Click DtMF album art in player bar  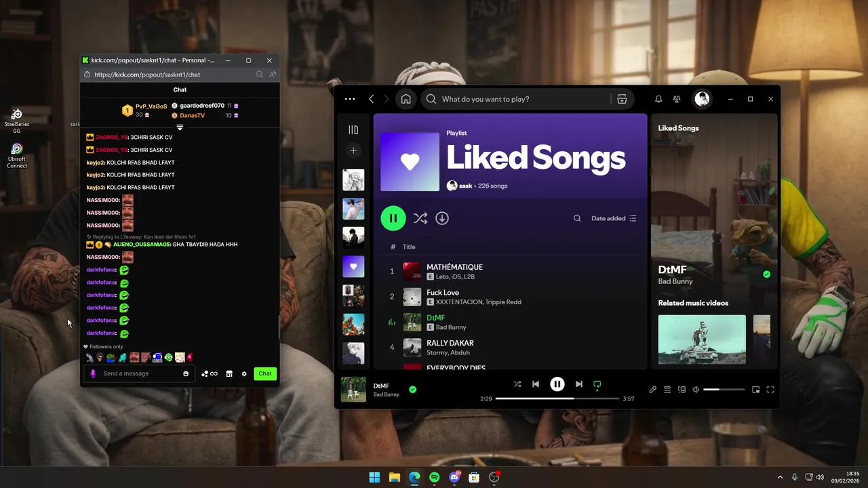[353, 390]
